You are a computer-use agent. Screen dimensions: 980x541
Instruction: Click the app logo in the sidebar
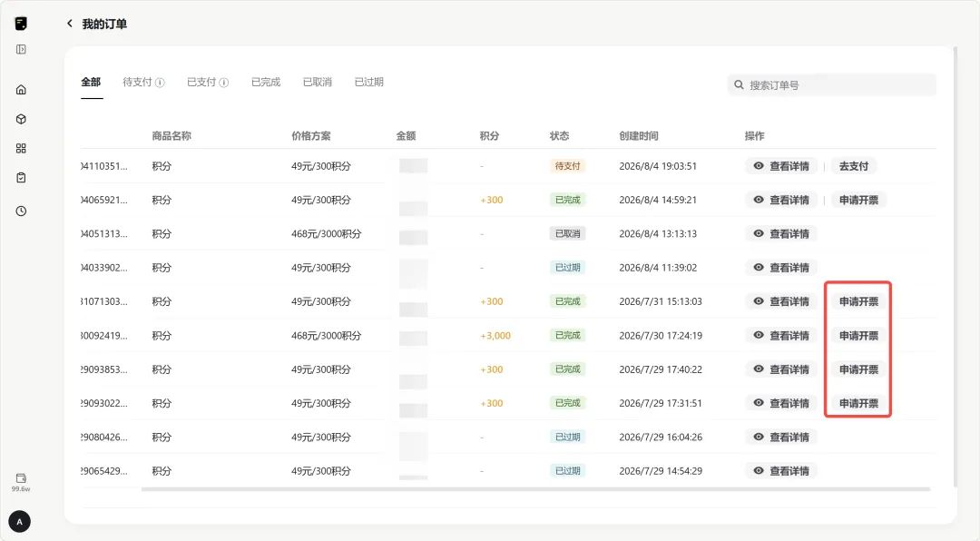[21, 23]
